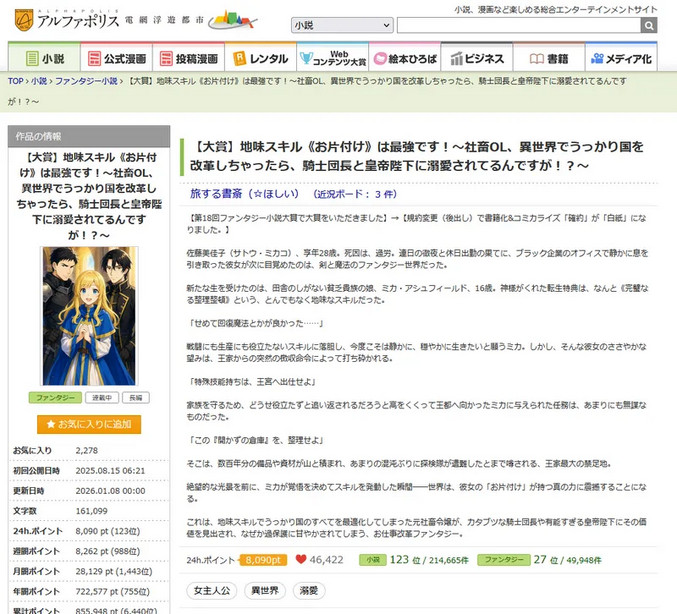The height and width of the screenshot is (614, 677).
Task: Click the レンタル rental tab icon
Action: point(240,59)
